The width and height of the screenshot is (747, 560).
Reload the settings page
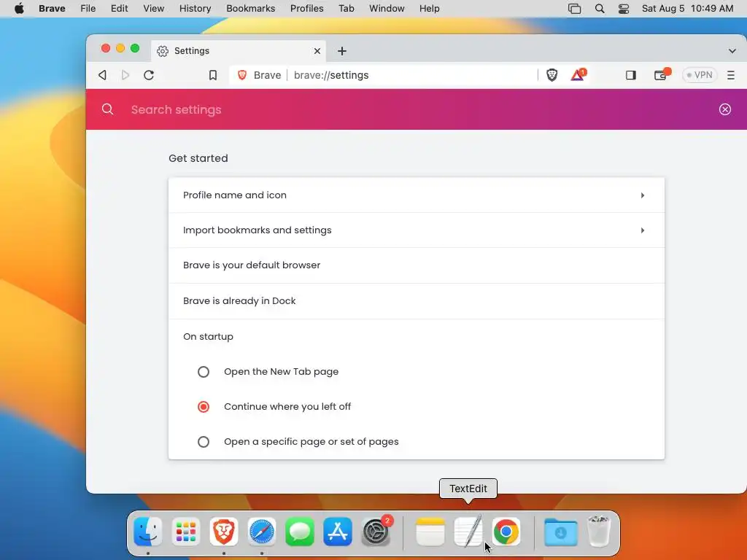149,75
